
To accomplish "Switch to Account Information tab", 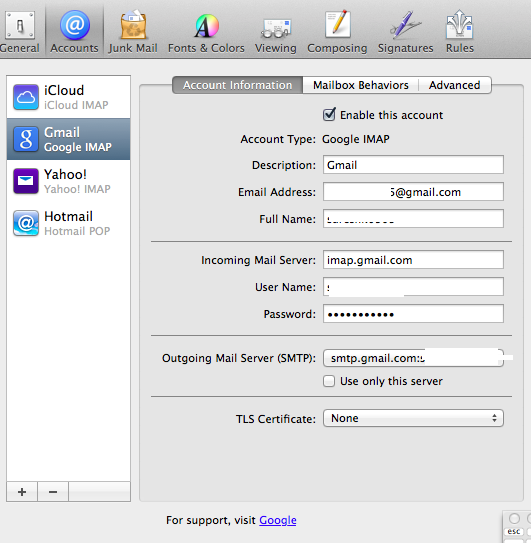I will coord(238,85).
